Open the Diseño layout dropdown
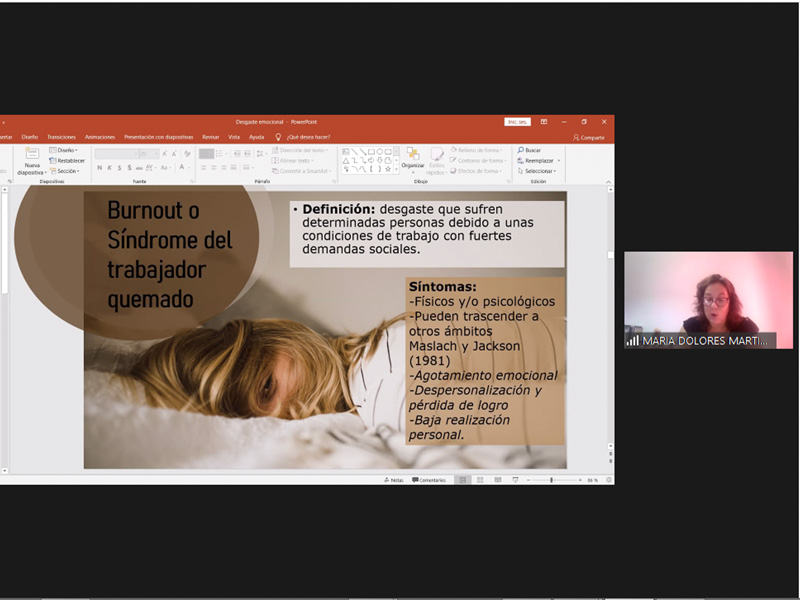The height and width of the screenshot is (600, 800). click(x=64, y=150)
